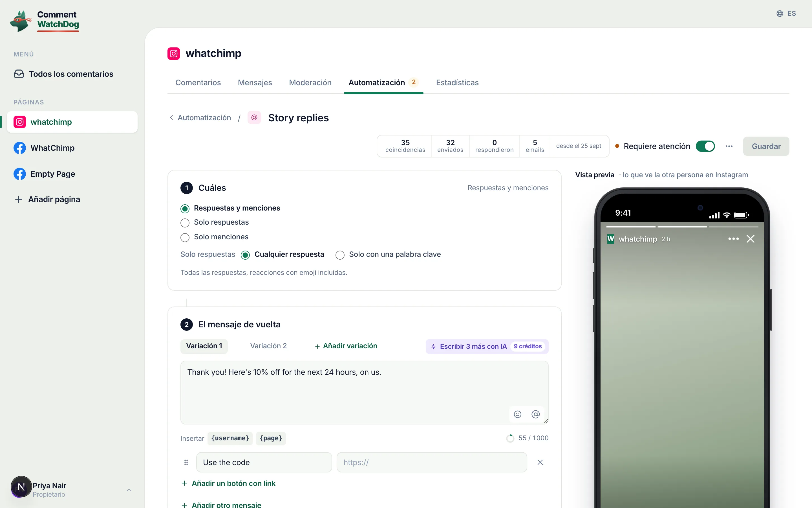Insert the {username} variable chip
The height and width of the screenshot is (508, 812).
[230, 439]
